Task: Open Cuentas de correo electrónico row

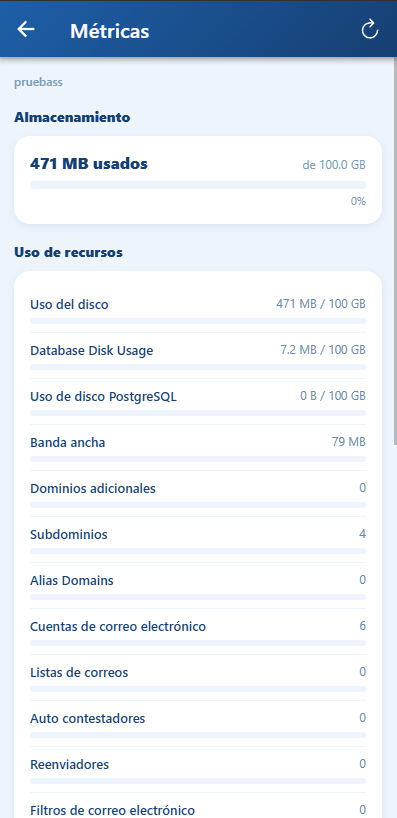Action: pos(198,631)
